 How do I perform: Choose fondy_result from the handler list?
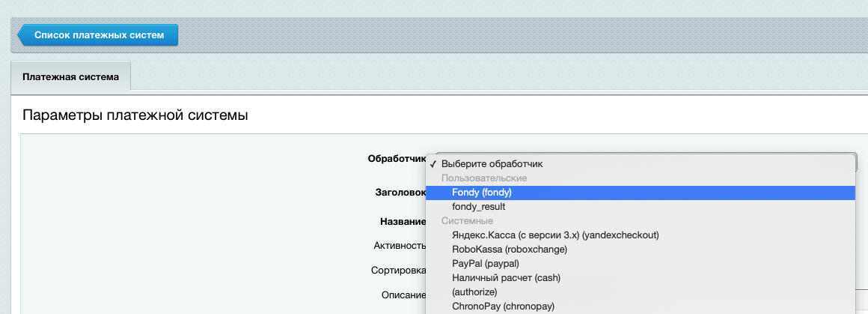(641, 207)
